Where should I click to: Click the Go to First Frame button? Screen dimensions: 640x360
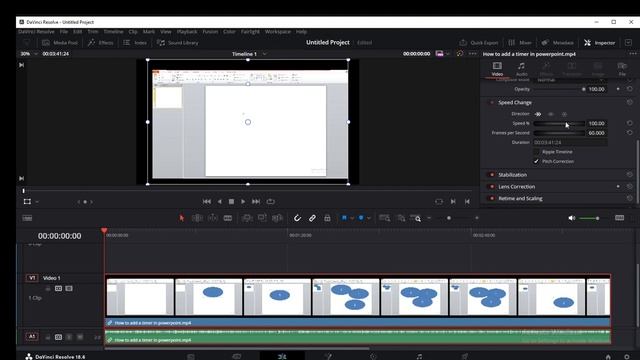point(207,201)
